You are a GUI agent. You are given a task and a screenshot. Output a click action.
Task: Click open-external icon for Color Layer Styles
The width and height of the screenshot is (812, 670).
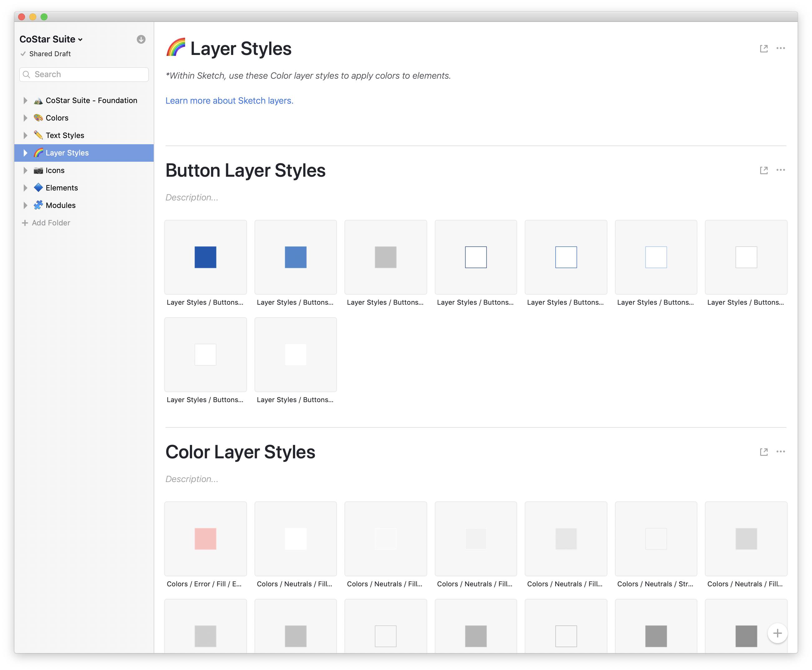tap(763, 452)
